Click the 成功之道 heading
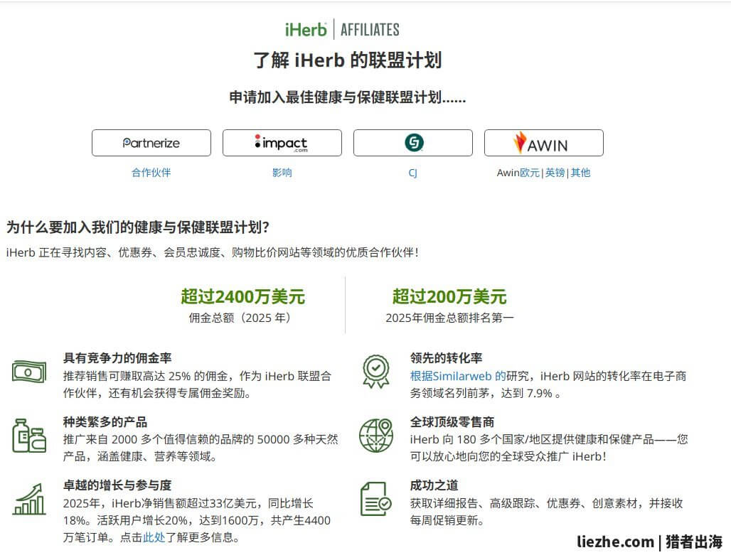This screenshot has height=560, width=731. (434, 485)
